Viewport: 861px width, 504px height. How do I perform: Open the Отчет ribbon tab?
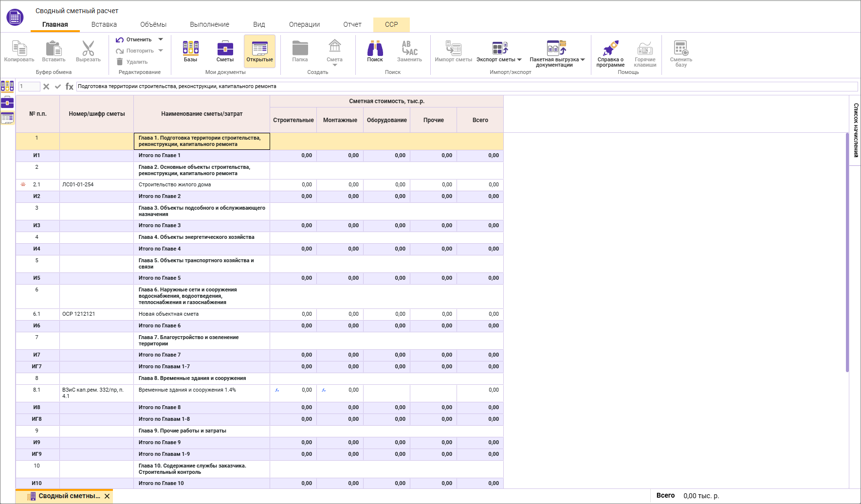352,24
